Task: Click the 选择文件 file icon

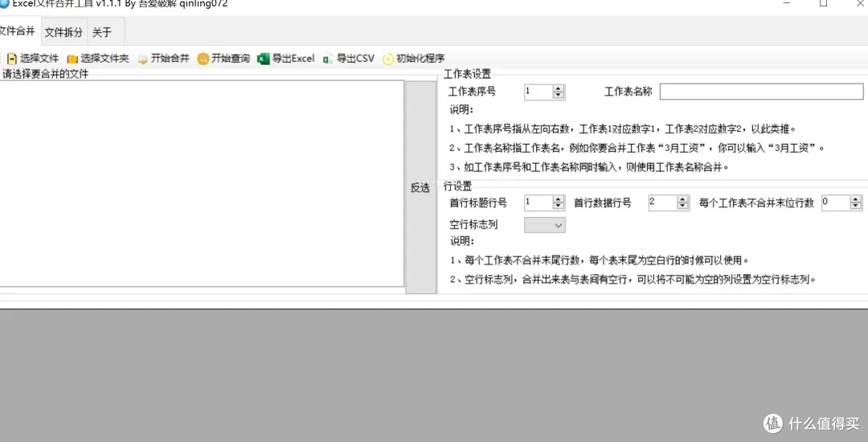Action: tap(11, 59)
